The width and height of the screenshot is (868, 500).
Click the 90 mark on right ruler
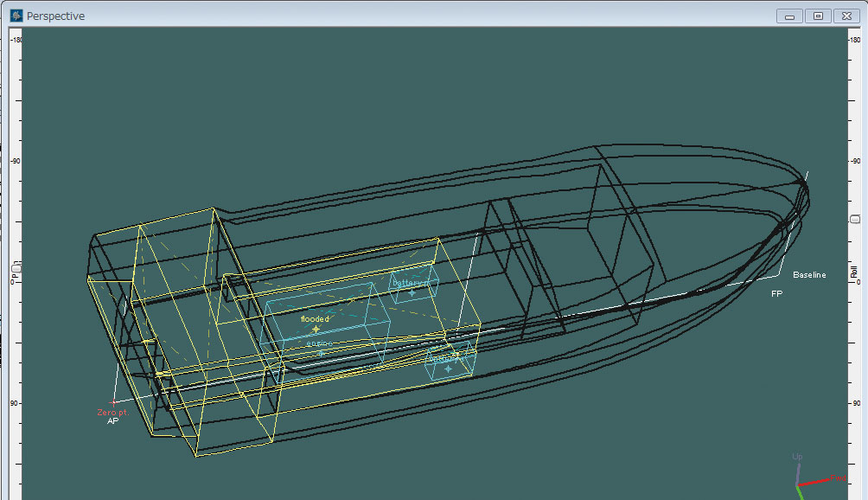pyautogui.click(x=856, y=403)
